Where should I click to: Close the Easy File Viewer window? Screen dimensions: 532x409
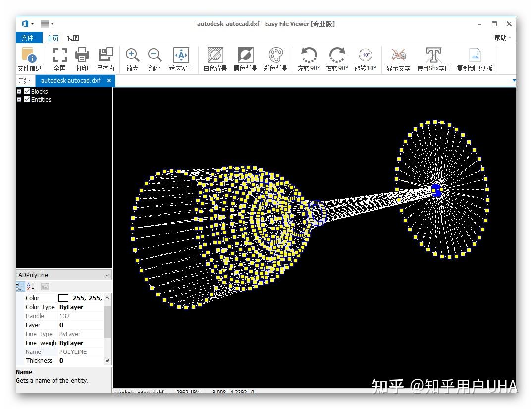(509, 24)
